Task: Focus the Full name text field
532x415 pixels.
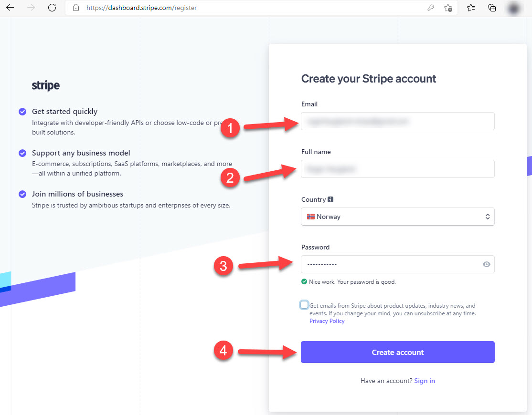Action: (397, 169)
